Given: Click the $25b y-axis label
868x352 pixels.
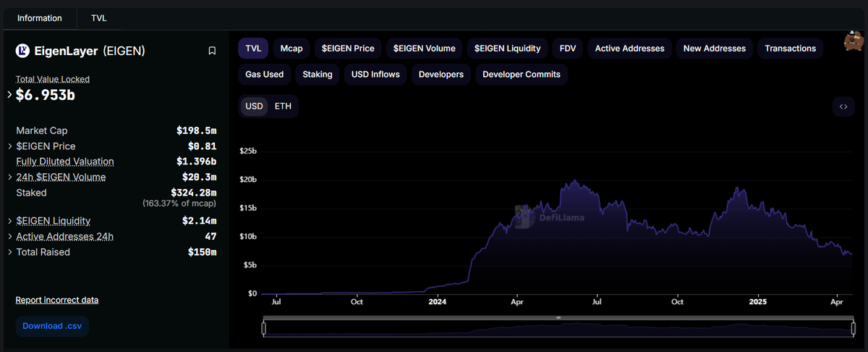Looking at the screenshot, I should pos(248,151).
